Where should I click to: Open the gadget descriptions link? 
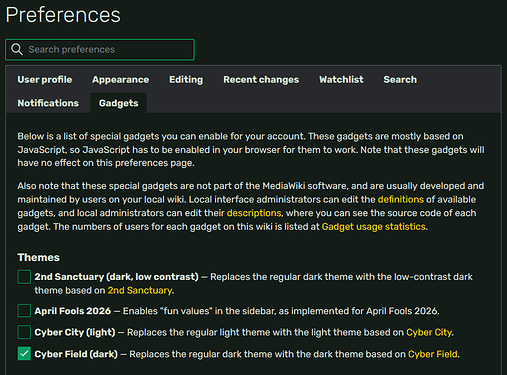click(254, 213)
